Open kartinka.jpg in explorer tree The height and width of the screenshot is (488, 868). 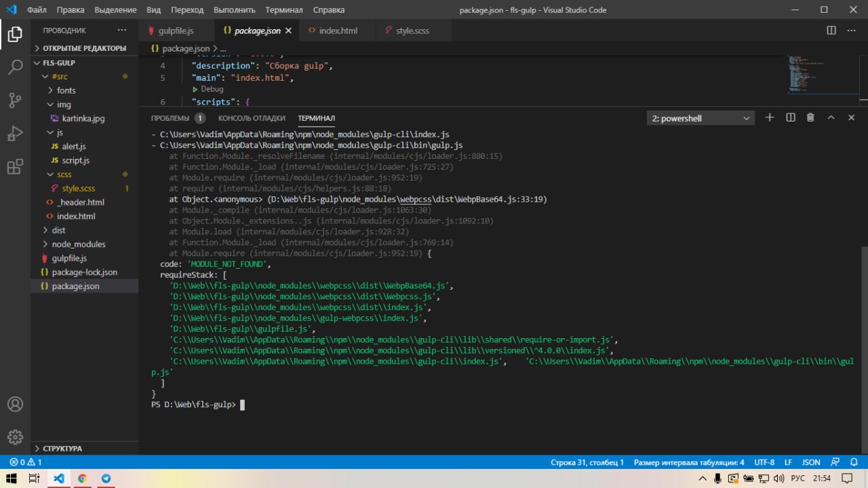(x=85, y=118)
